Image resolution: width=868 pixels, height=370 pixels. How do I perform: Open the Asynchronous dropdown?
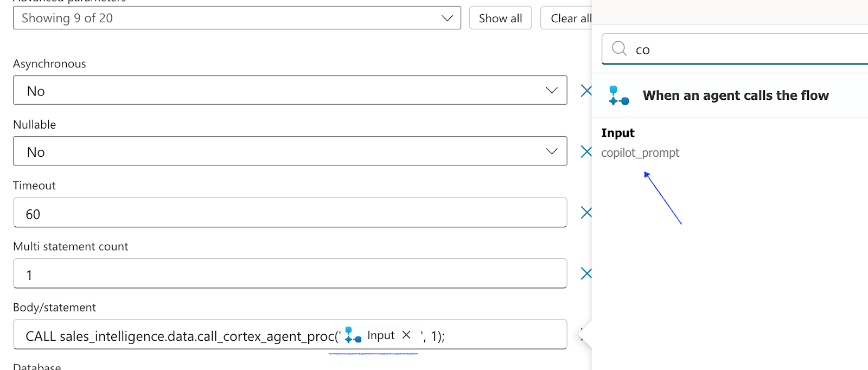pyautogui.click(x=290, y=90)
